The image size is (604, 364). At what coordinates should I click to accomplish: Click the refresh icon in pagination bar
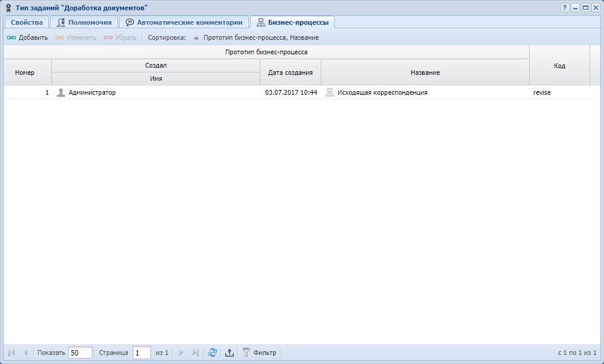[212, 353]
